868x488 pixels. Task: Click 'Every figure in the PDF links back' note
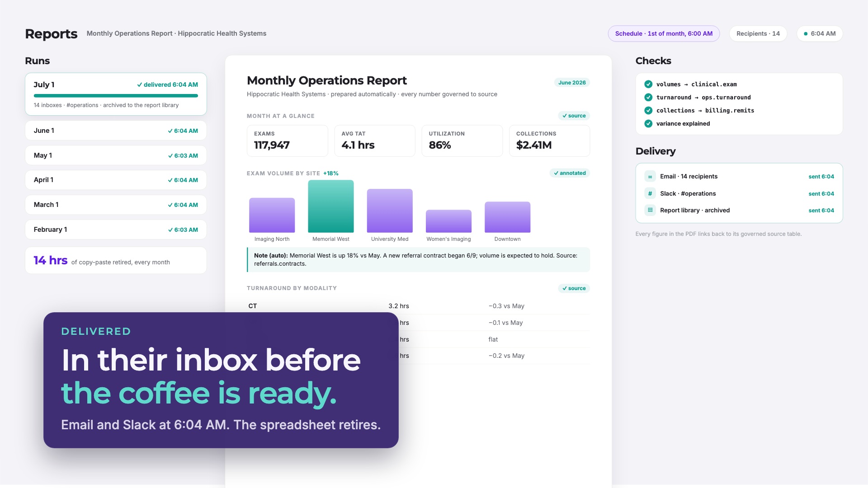click(718, 234)
